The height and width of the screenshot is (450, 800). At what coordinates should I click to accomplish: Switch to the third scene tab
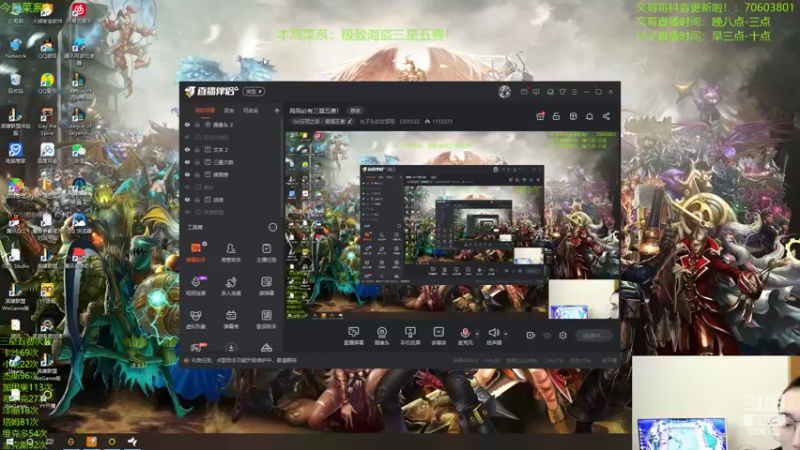[251, 110]
